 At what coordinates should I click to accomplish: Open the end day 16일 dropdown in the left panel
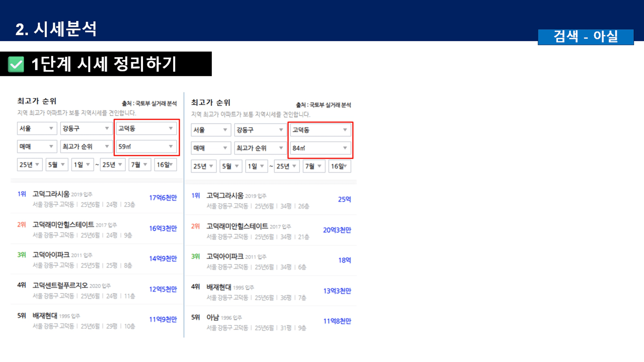coord(166,165)
